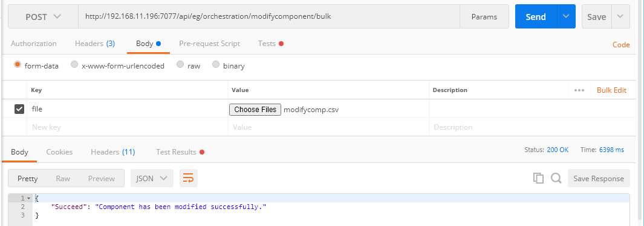Copy the response to clipboard icon
This screenshot has height=226, width=644.
point(538,178)
